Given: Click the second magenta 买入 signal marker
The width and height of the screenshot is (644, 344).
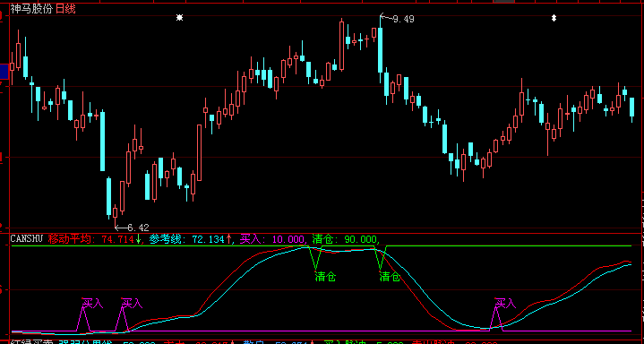Looking at the screenshot, I should coord(132,303).
